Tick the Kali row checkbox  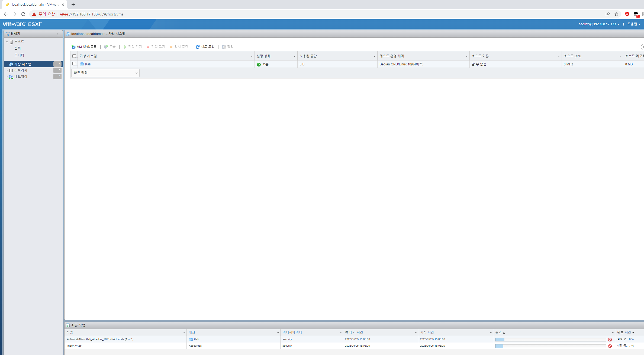[74, 64]
